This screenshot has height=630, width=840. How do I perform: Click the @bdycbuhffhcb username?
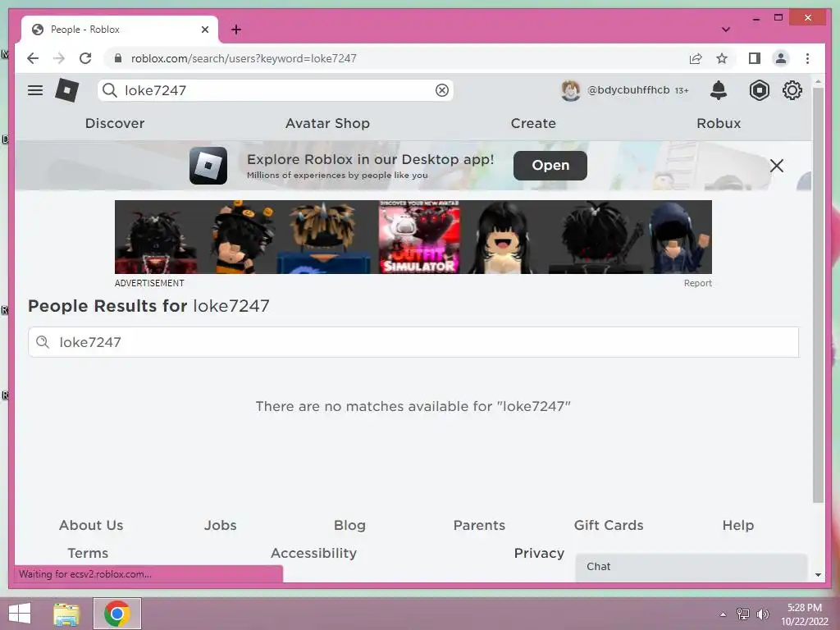628,90
